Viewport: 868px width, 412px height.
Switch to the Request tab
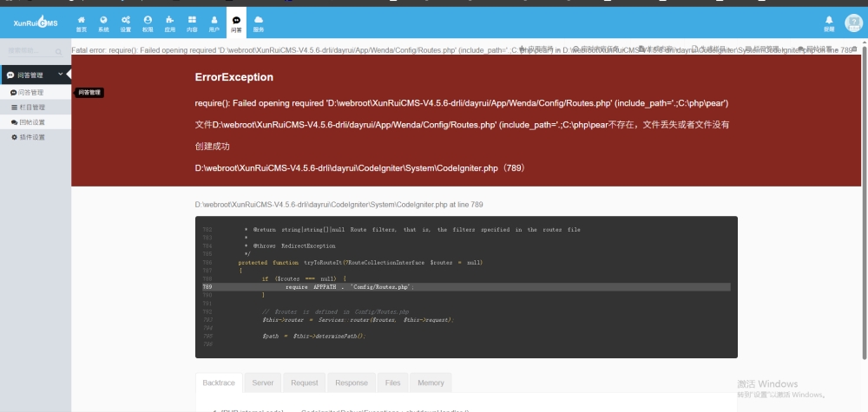[x=304, y=383]
